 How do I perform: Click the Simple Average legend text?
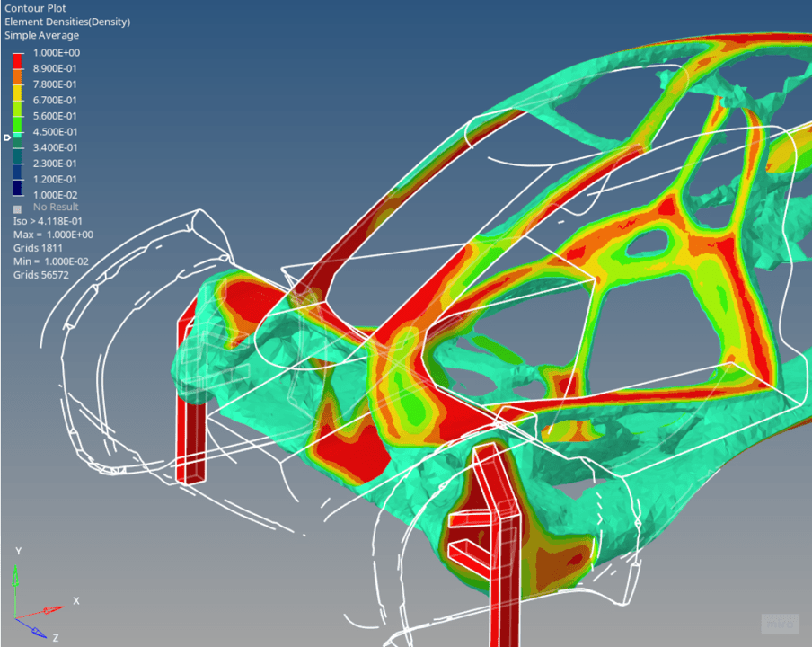point(41,35)
